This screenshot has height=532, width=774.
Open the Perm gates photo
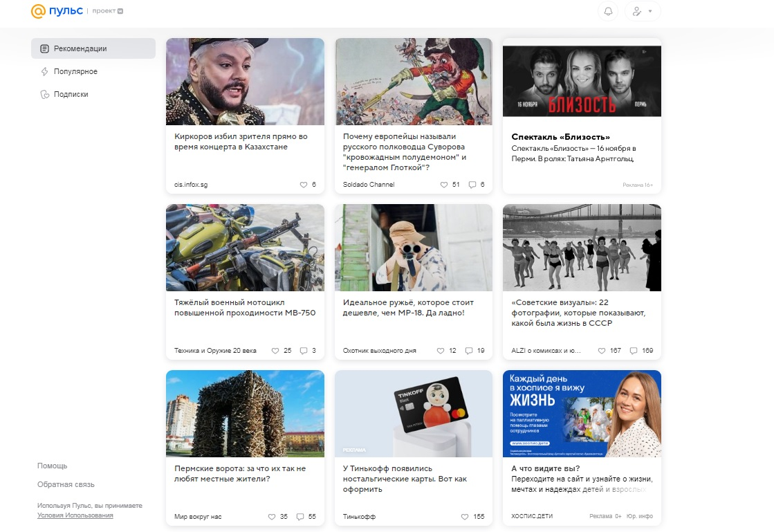click(x=245, y=414)
